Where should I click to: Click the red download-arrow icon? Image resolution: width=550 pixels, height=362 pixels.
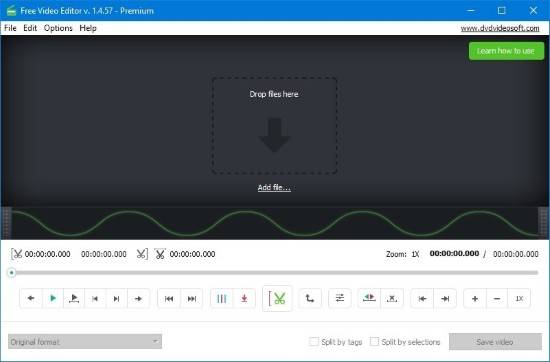[244, 299]
